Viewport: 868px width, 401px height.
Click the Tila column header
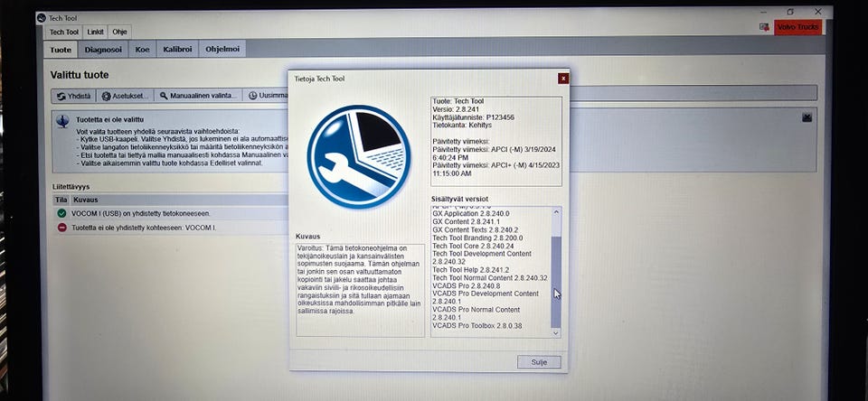pos(61,200)
